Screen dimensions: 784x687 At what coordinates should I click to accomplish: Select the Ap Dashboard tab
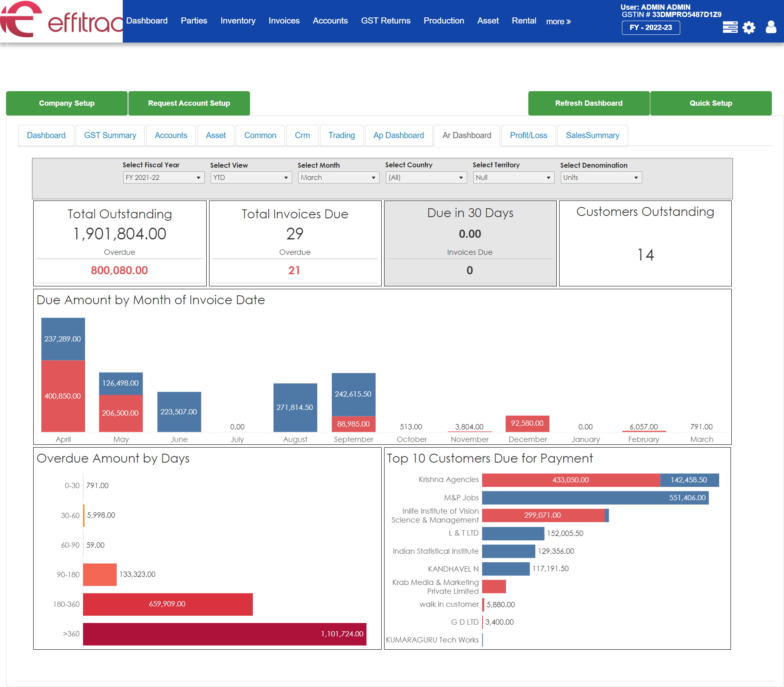(x=399, y=135)
